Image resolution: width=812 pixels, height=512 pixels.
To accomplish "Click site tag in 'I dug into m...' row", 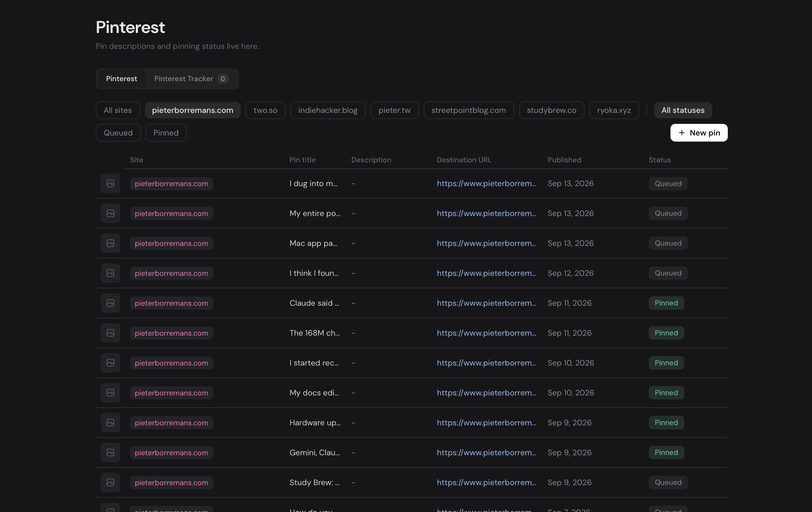I will click(171, 184).
